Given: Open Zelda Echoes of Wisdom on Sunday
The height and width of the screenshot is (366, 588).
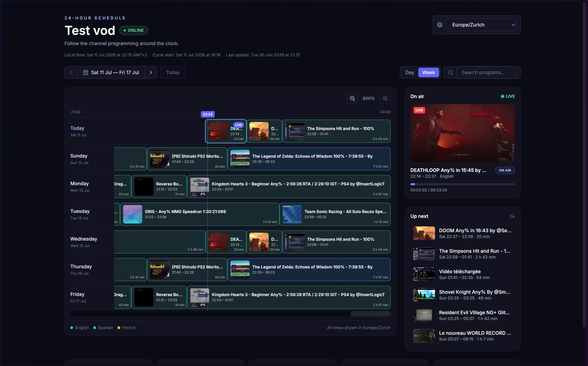Looking at the screenshot, I should [x=309, y=159].
